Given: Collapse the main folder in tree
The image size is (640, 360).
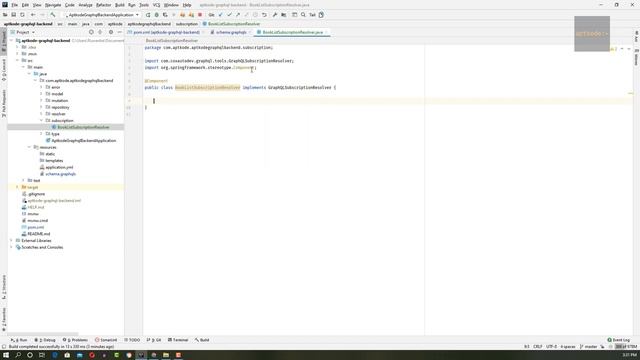Looking at the screenshot, I should coord(24,67).
